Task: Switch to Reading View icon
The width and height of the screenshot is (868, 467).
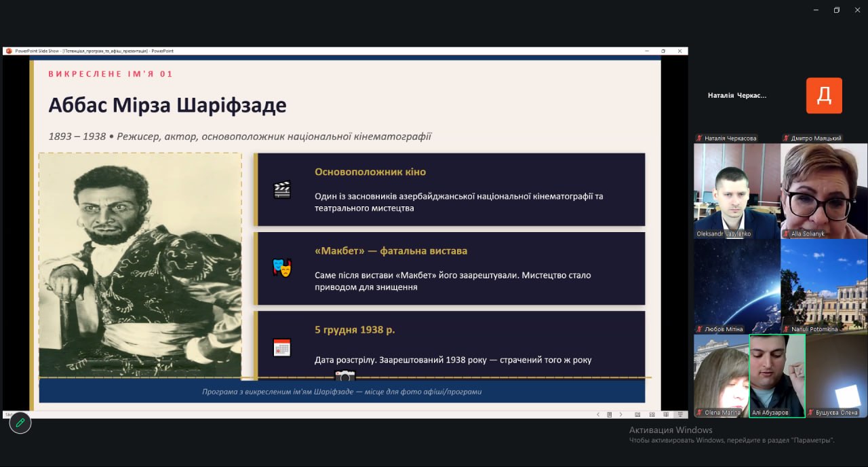Action: pyautogui.click(x=666, y=414)
